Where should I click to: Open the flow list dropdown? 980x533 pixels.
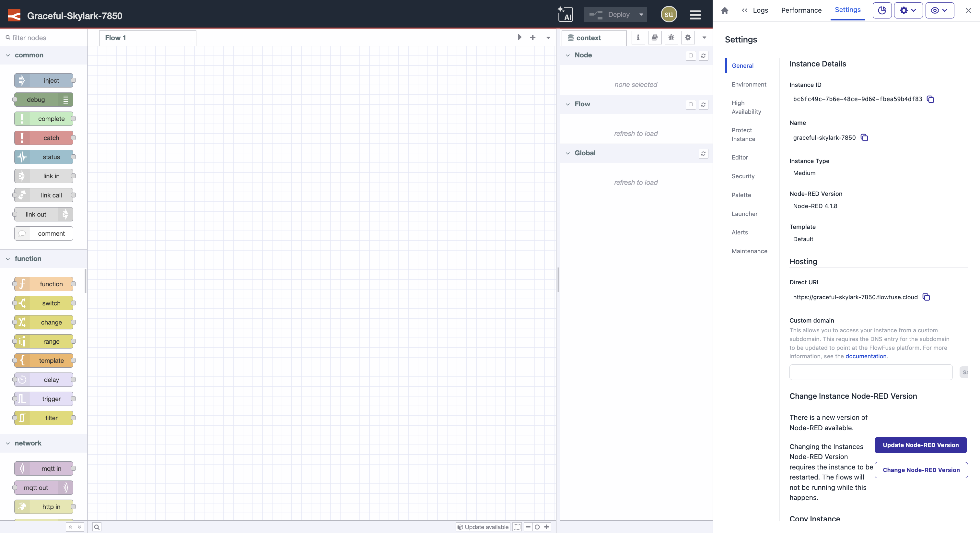tap(548, 37)
